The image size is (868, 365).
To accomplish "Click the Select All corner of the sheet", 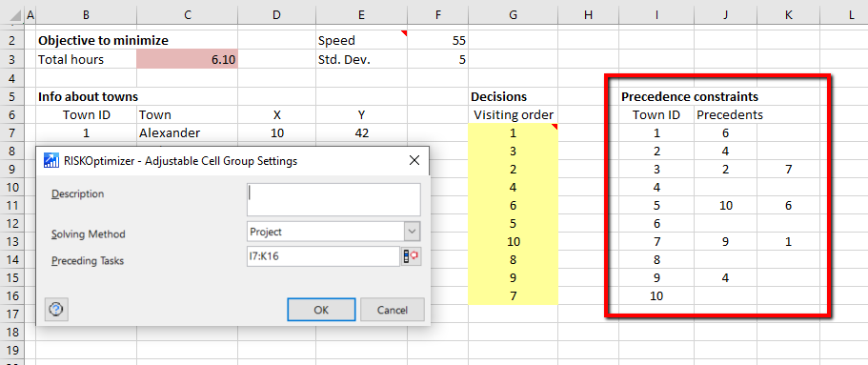I will point(12,16).
